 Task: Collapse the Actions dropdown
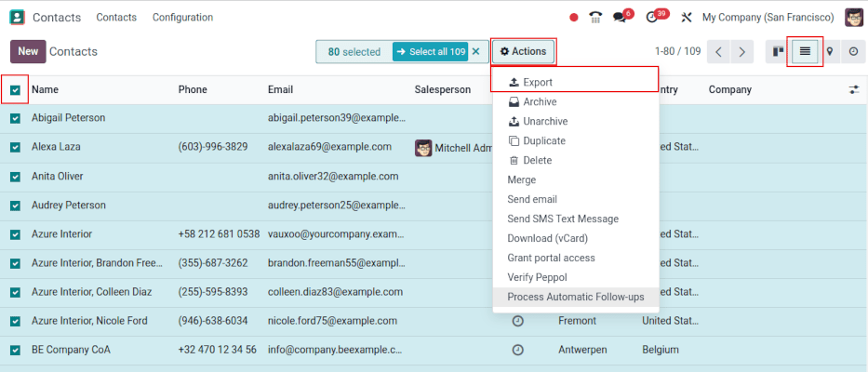pyautogui.click(x=523, y=52)
